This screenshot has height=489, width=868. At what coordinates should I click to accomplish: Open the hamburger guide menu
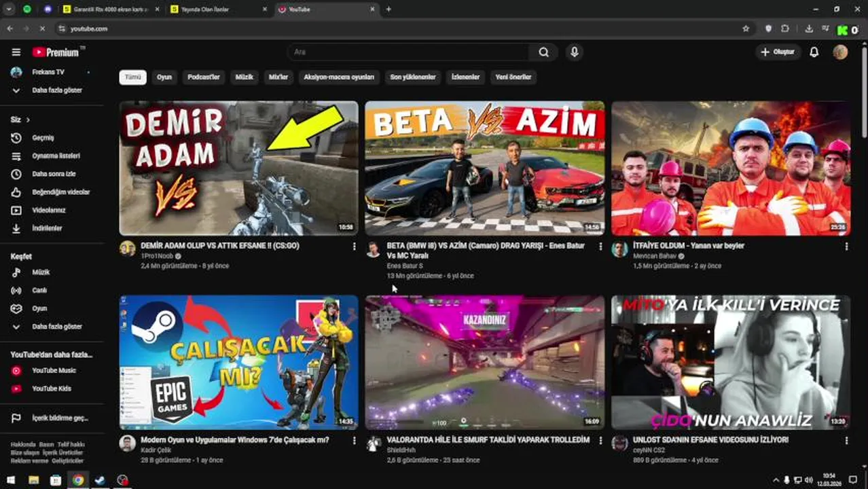pos(16,52)
